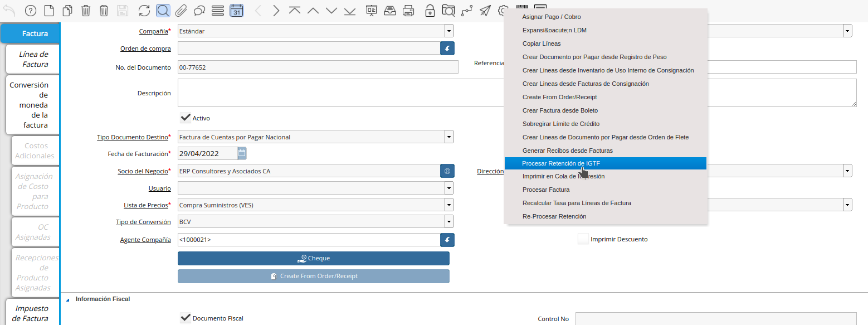
Task: Go to previous record with left chevron
Action: point(258,10)
